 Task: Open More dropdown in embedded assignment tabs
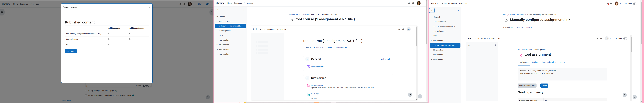[x=562, y=62]
